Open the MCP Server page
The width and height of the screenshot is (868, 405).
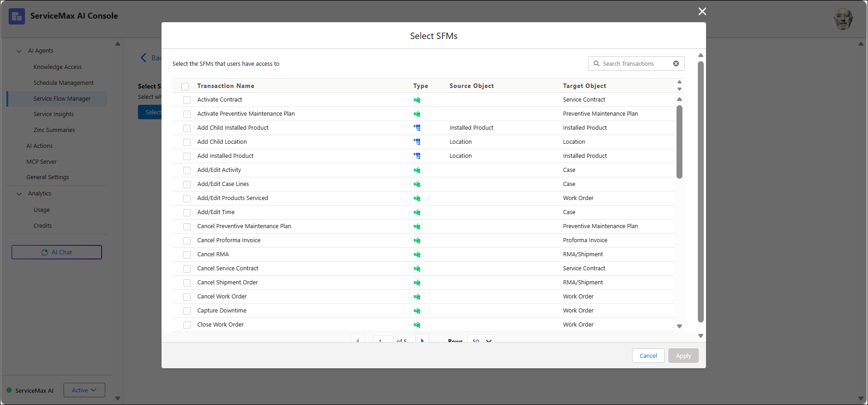[41, 161]
